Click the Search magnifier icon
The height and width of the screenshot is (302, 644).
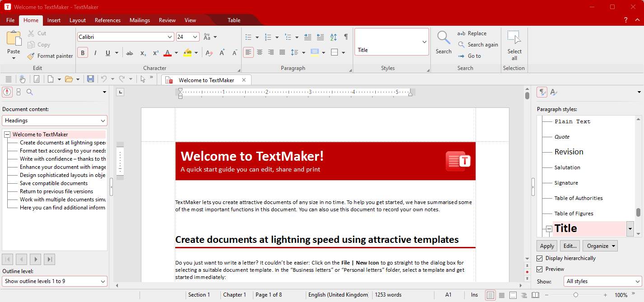click(443, 37)
